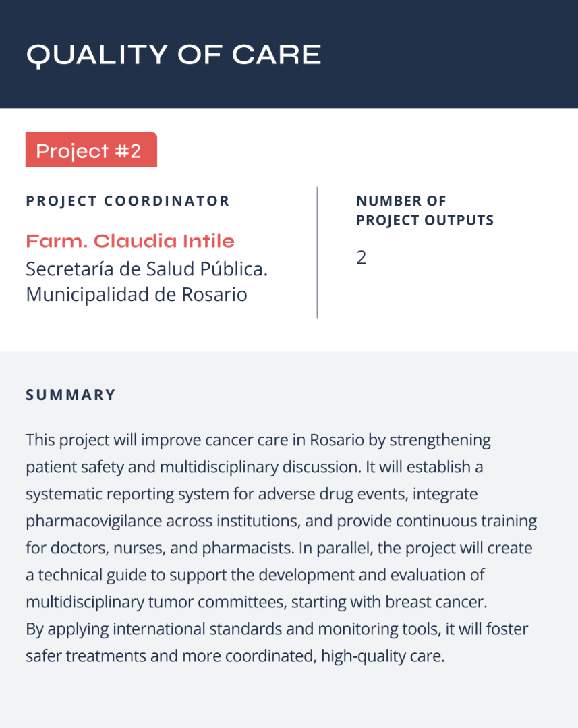Open the Farm. Claudia Intile name link
Screen dimensions: 578x728
click(130, 241)
